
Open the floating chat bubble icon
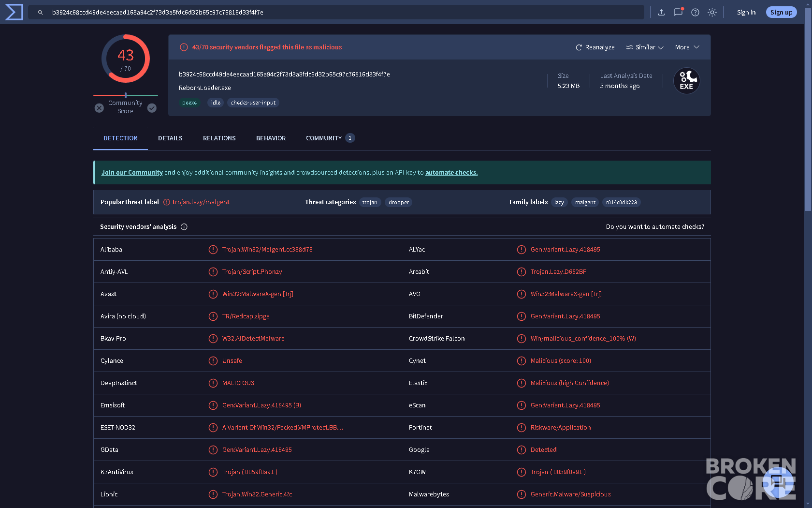(x=778, y=482)
